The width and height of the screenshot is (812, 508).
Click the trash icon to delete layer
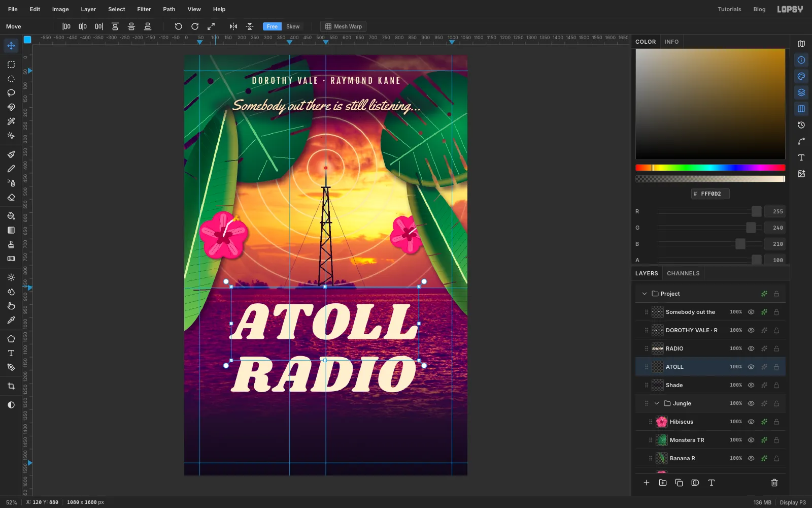(x=774, y=483)
